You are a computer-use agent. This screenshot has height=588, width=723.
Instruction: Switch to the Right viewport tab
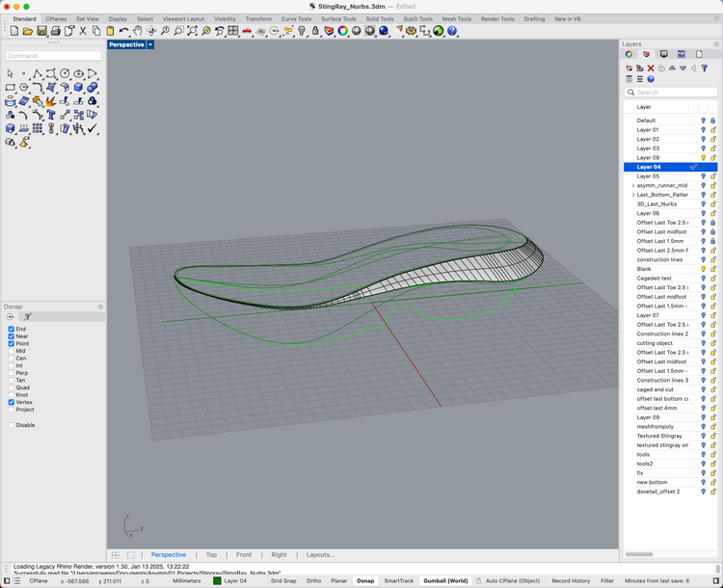click(x=279, y=555)
